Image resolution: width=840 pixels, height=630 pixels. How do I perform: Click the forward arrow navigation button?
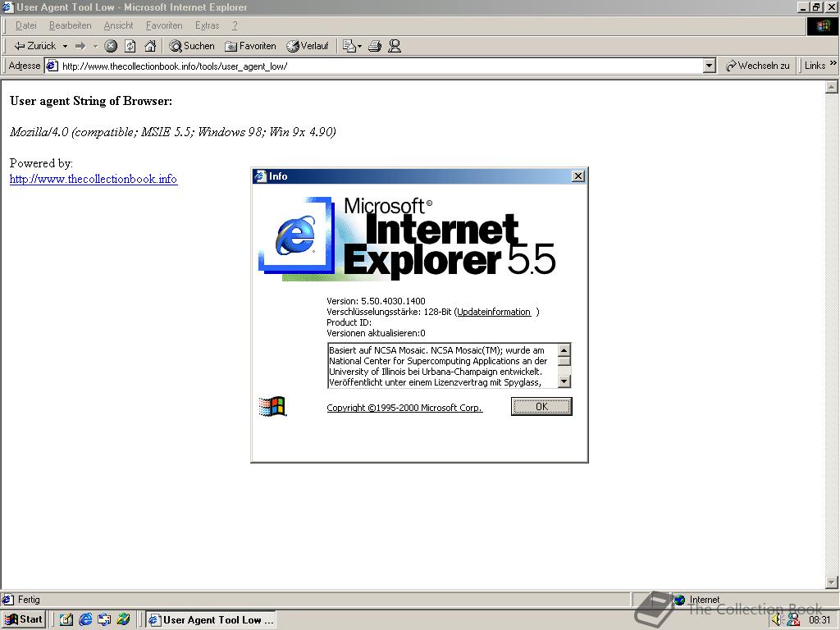[x=80, y=46]
